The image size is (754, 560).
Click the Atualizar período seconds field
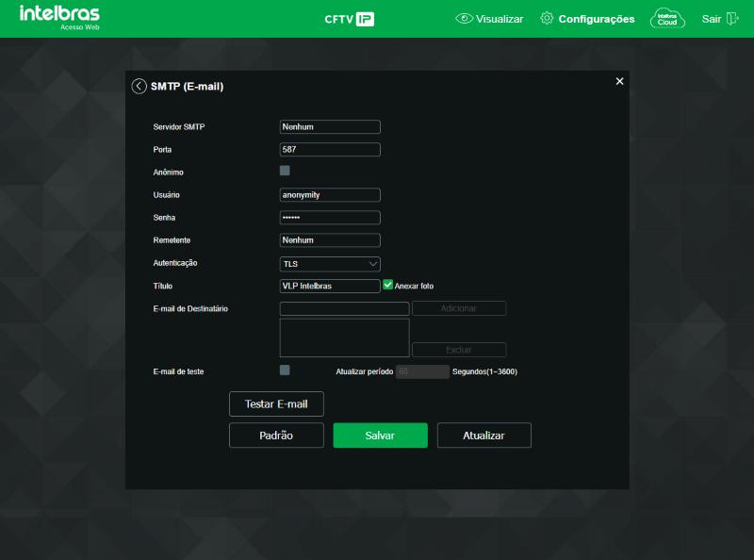(x=422, y=371)
